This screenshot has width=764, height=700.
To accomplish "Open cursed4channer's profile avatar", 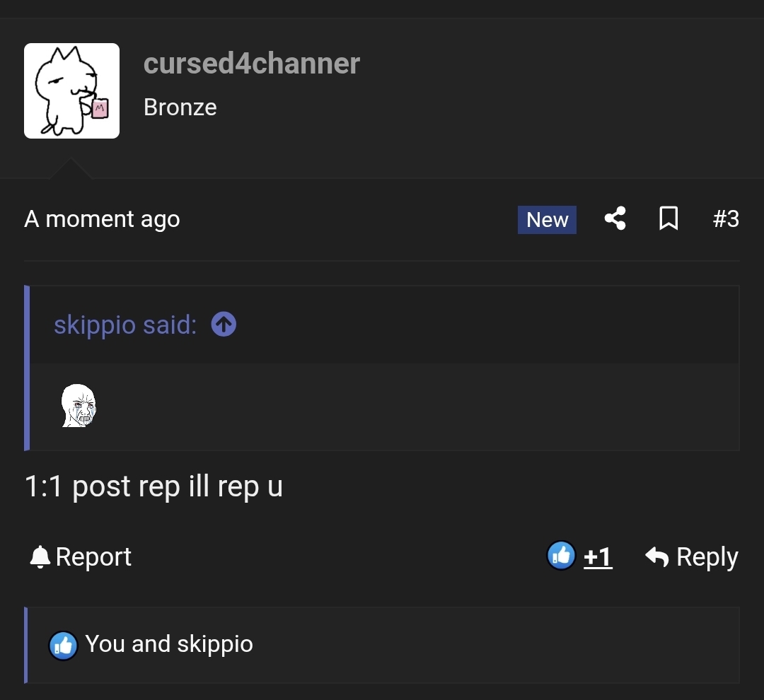I will [x=71, y=91].
